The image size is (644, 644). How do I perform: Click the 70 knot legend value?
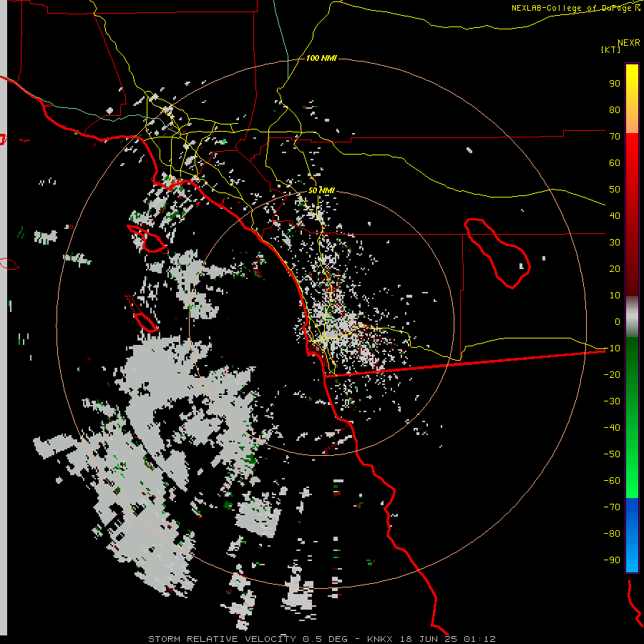pyautogui.click(x=615, y=137)
